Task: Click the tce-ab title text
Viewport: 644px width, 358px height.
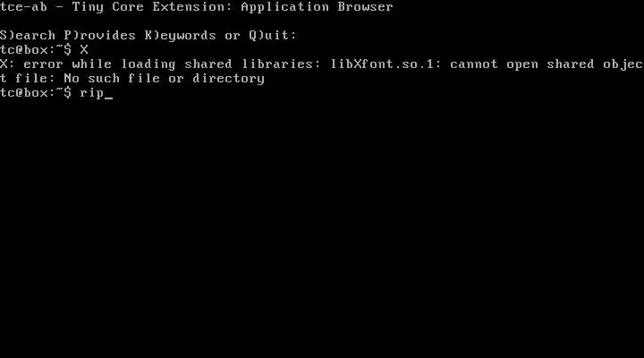Action: (23, 7)
